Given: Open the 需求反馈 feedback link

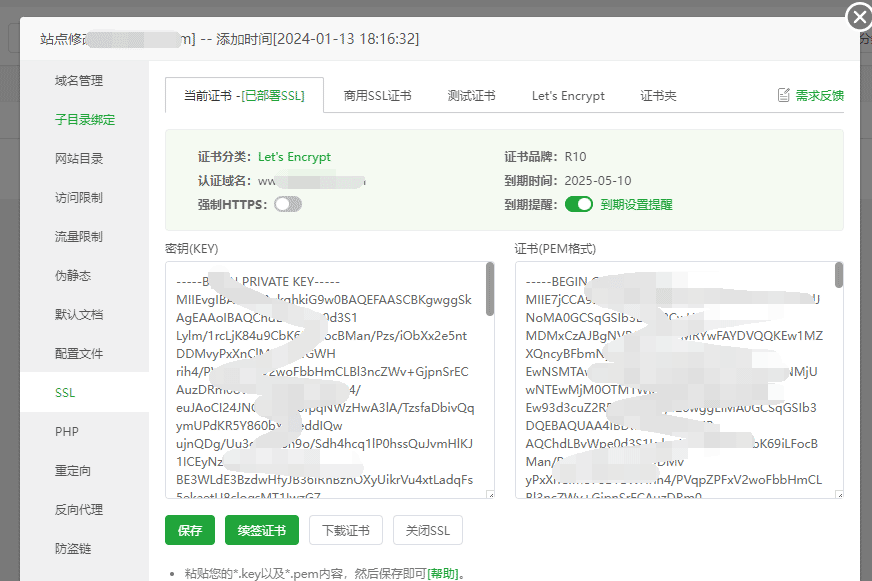Looking at the screenshot, I should pos(819,96).
